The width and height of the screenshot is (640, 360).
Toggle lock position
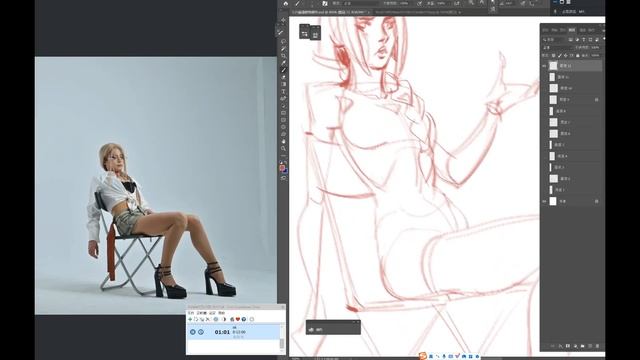coord(565,55)
